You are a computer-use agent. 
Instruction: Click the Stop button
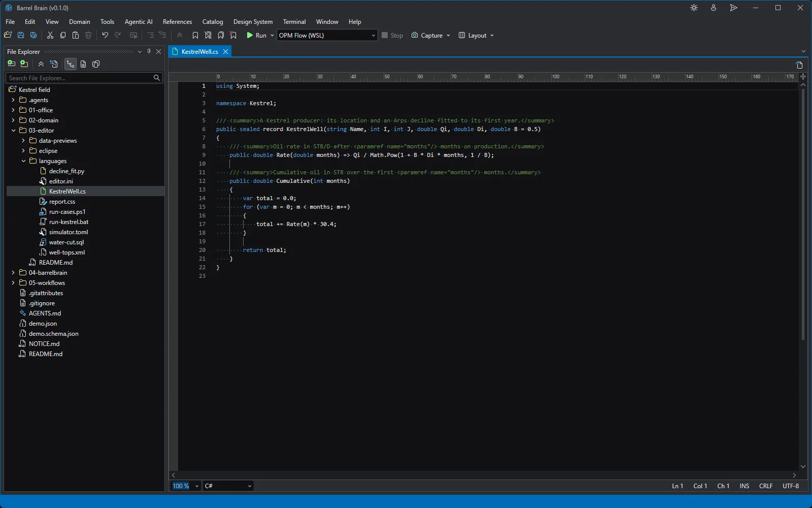coord(392,35)
